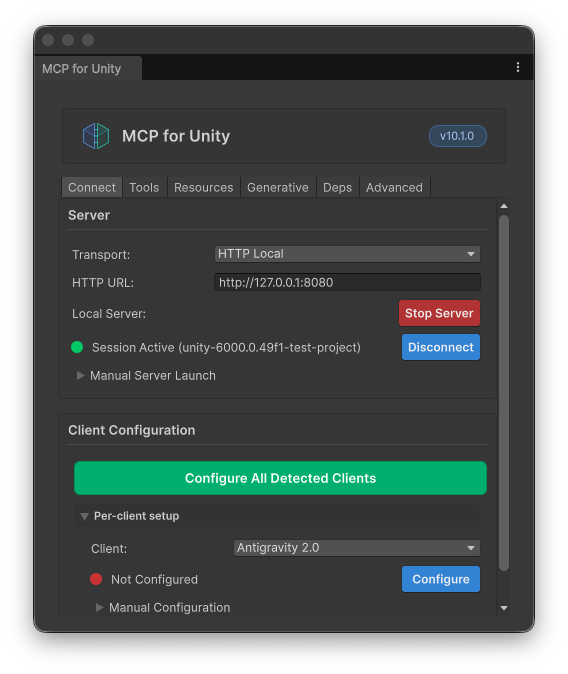Screen dimensions: 568x674
Task: Click the Local Server label
Action: 109,314
